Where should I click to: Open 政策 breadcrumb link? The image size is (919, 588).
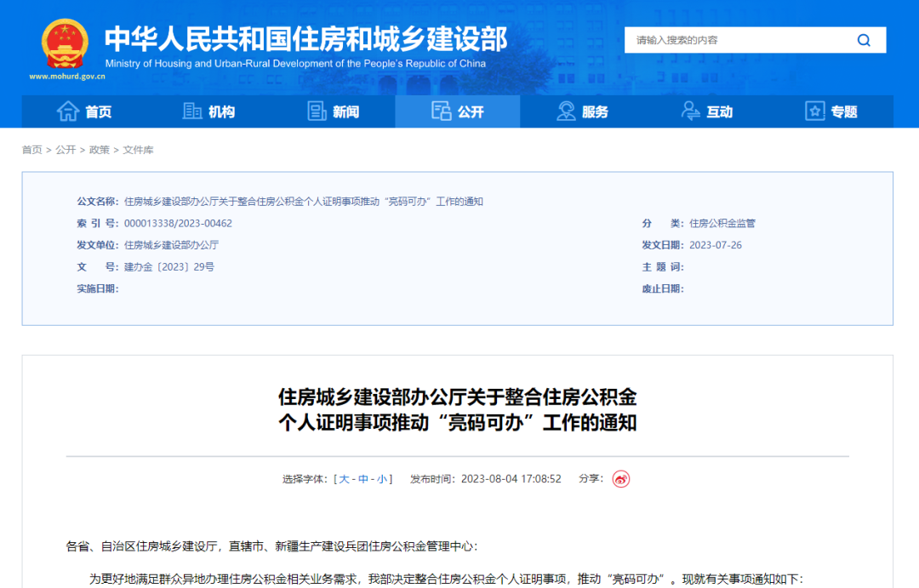100,150
